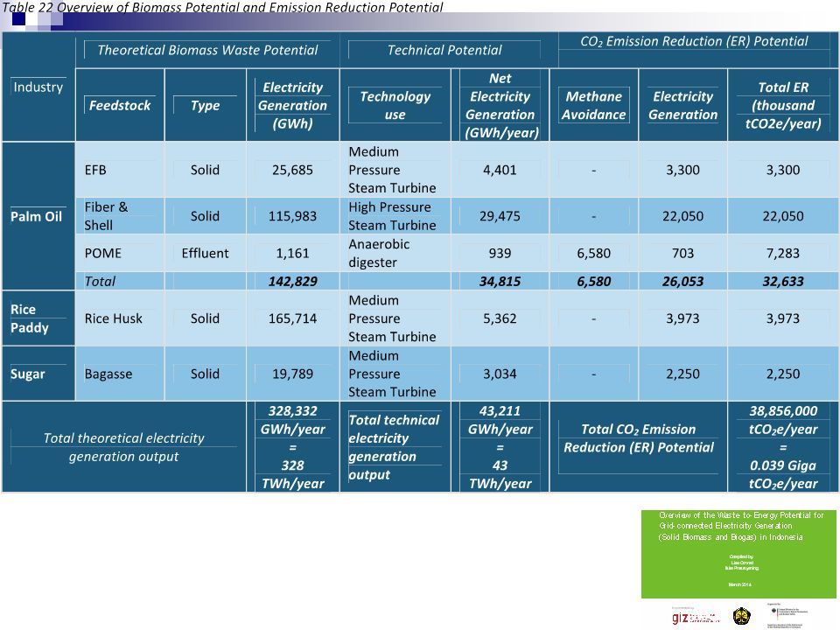Click the net generation value '29,475'
Screen dimensions: 840x630
pos(500,216)
